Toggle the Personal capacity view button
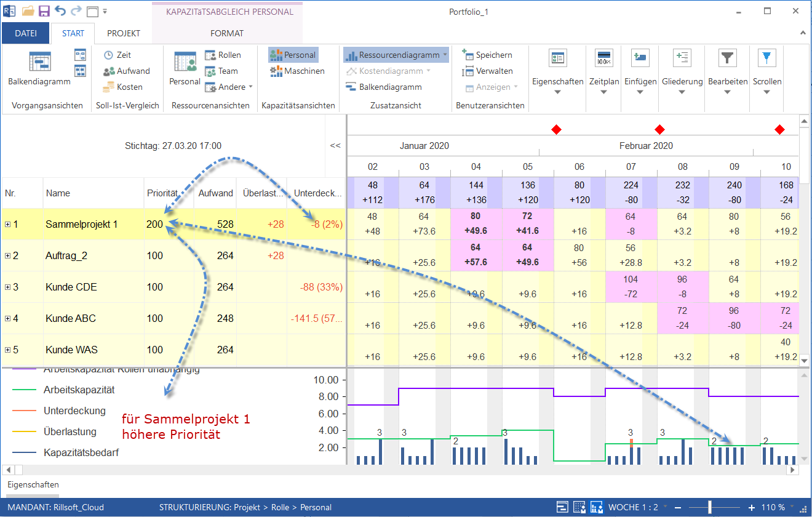The image size is (812, 517). (293, 55)
